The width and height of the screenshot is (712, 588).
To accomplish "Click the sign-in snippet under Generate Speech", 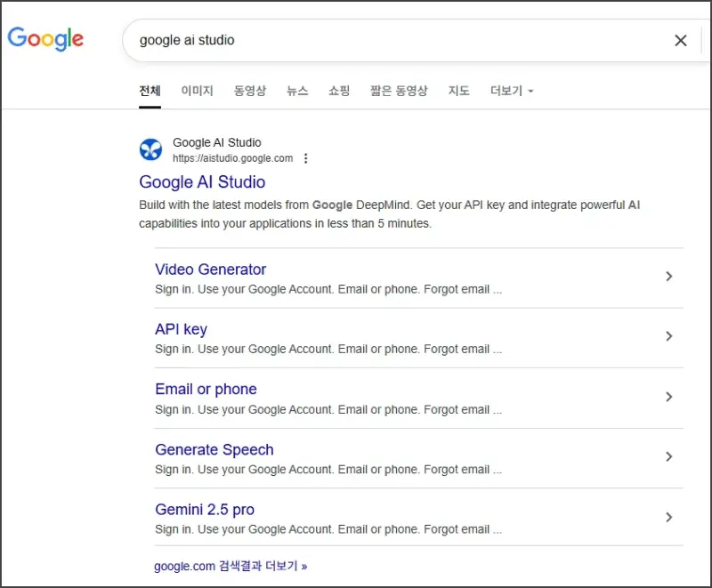I will (328, 470).
